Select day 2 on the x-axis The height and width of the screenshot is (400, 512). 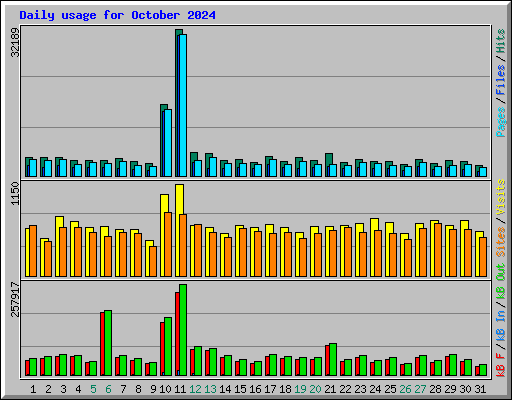click(48, 389)
